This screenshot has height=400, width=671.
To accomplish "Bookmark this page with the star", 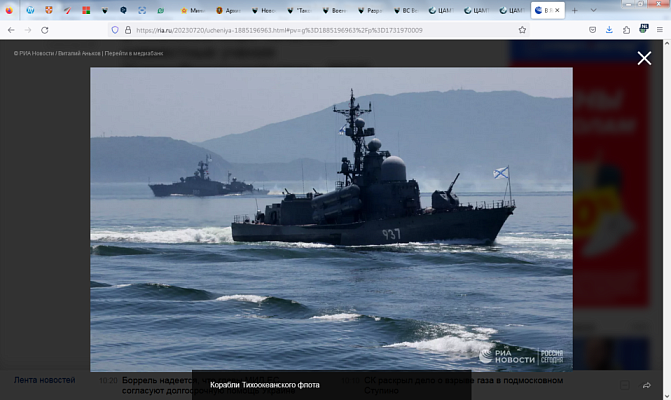I will click(x=522, y=30).
